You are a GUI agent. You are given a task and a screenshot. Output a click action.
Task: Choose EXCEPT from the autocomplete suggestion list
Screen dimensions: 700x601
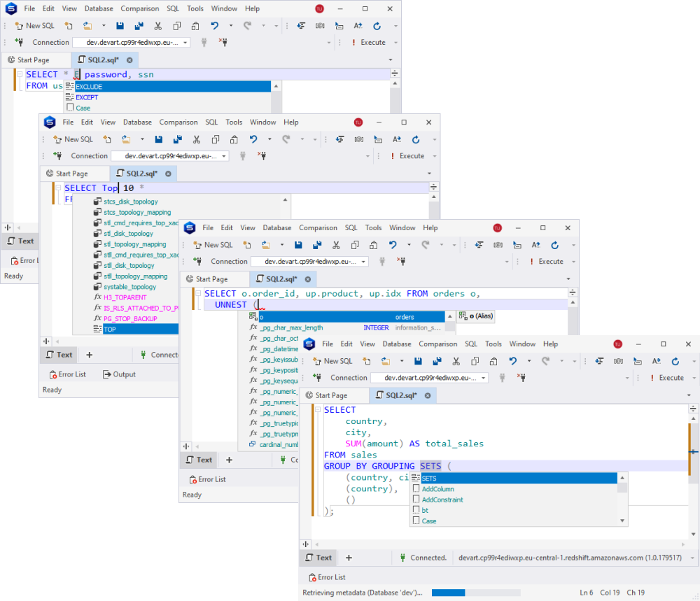coord(87,97)
